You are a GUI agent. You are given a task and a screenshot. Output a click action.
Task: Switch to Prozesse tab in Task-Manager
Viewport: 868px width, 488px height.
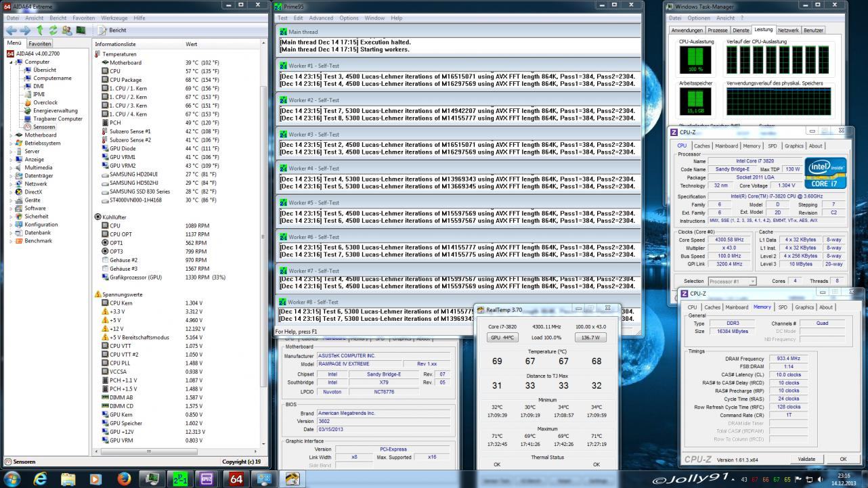[x=718, y=30]
